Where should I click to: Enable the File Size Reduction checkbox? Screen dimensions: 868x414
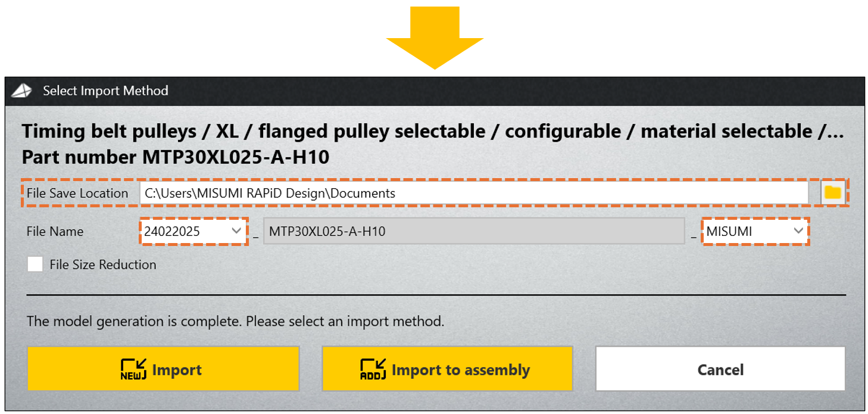35,264
